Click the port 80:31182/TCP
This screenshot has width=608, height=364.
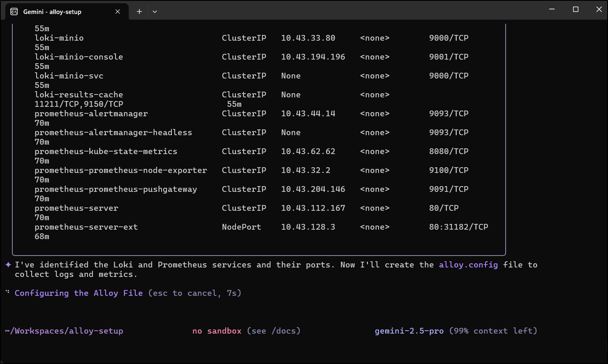pyautogui.click(x=459, y=227)
